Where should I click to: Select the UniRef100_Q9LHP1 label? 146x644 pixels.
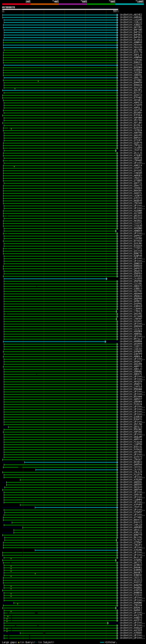tap(131, 90)
